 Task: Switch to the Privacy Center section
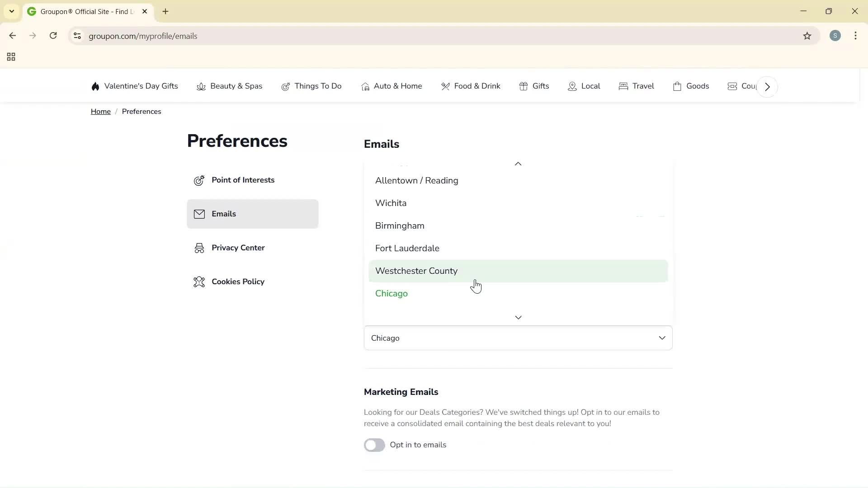(x=238, y=248)
